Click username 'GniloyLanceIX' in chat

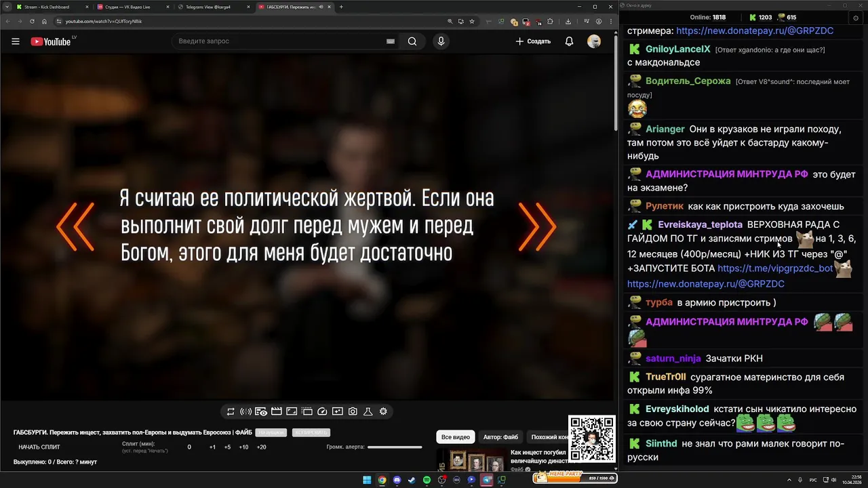pyautogui.click(x=678, y=49)
